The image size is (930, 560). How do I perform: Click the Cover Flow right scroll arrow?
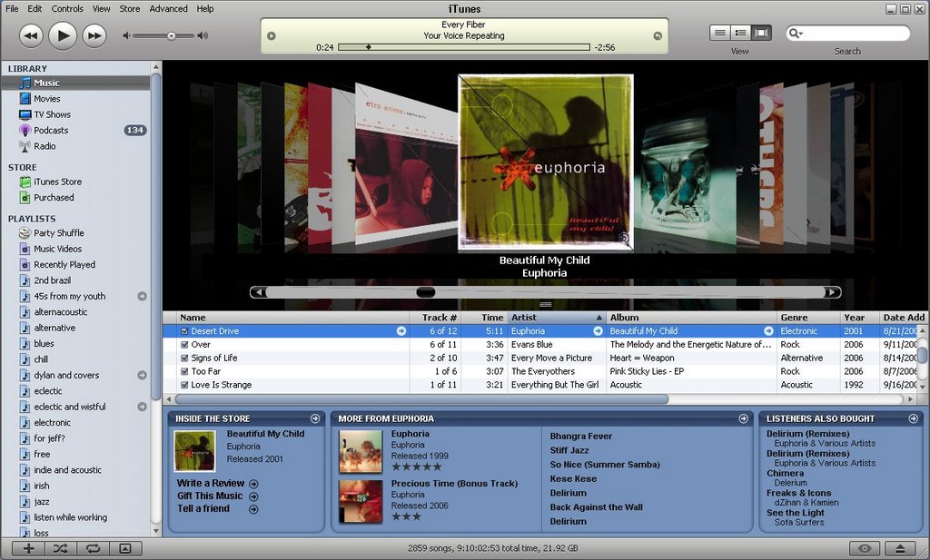pyautogui.click(x=833, y=292)
